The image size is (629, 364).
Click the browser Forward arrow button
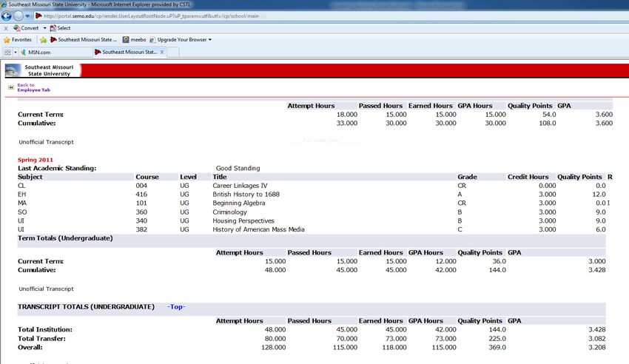(x=18, y=16)
